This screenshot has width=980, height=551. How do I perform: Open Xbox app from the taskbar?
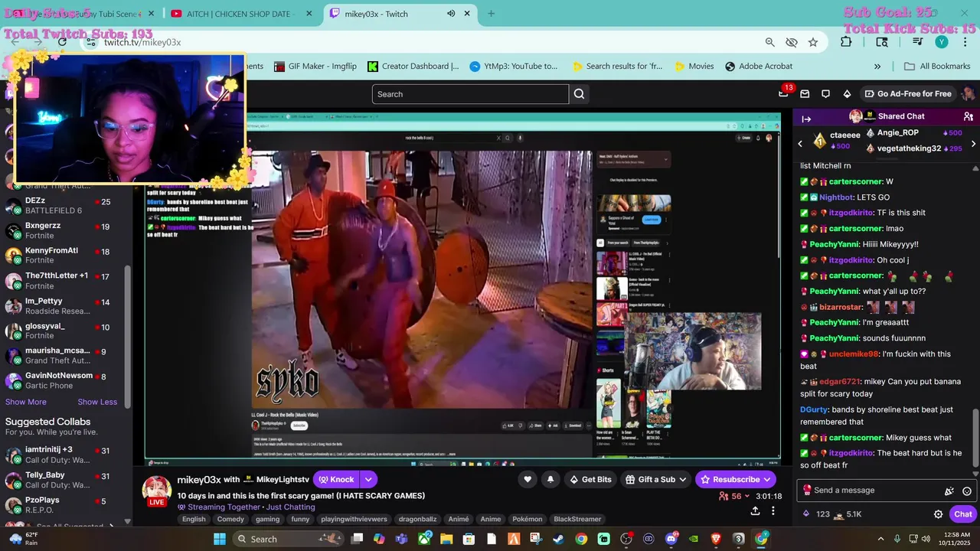(x=424, y=539)
